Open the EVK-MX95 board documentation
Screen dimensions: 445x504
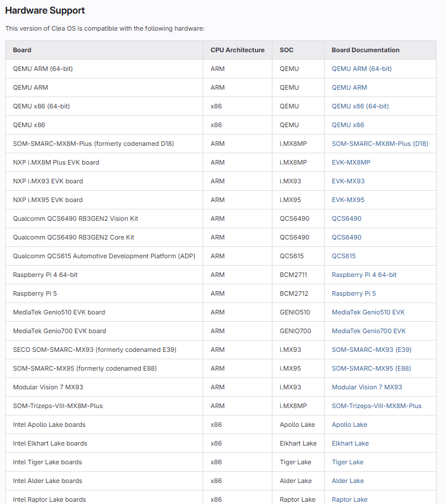coord(348,200)
